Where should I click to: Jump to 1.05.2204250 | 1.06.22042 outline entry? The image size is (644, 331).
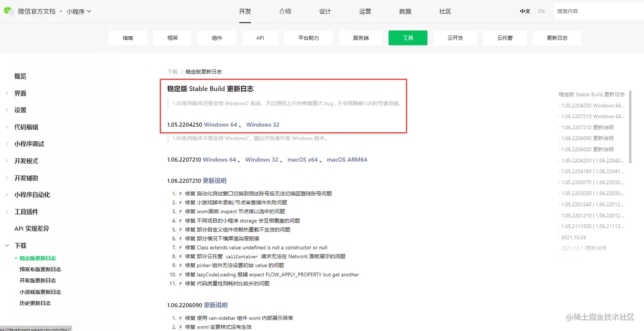(592, 160)
